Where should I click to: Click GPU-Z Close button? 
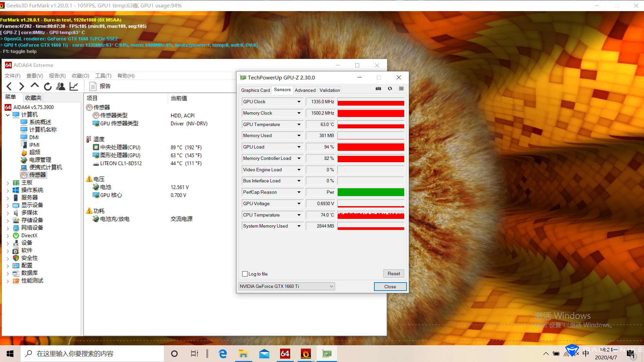[390, 287]
